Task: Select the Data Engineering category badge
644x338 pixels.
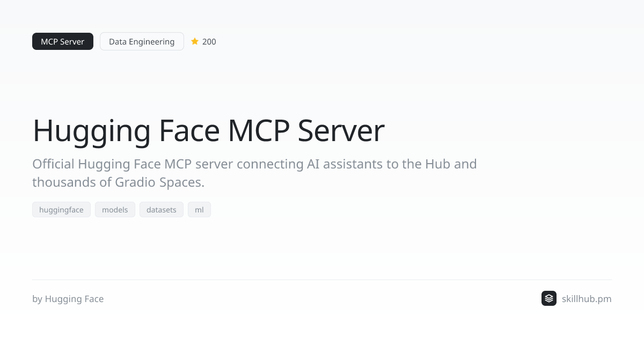Action: pyautogui.click(x=142, y=41)
